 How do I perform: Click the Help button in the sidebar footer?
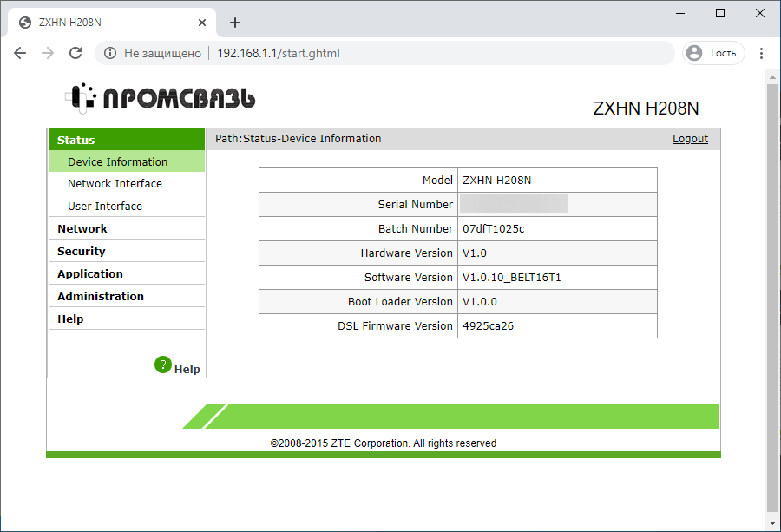[187, 367]
